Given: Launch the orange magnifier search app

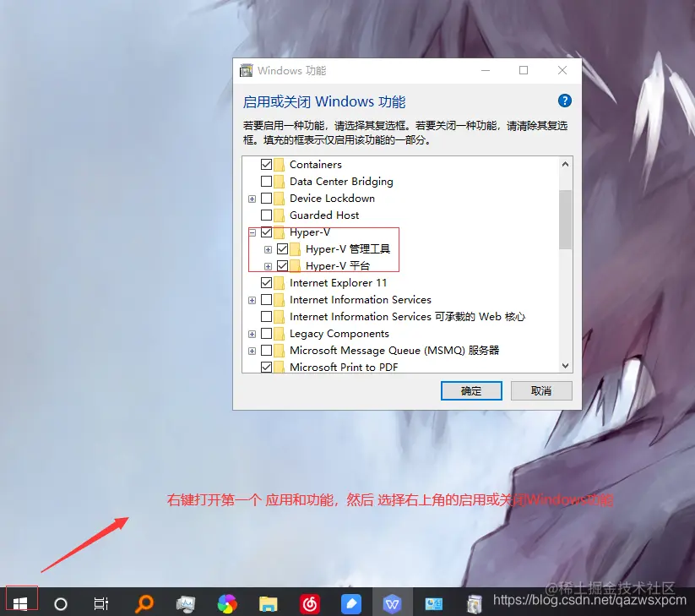Looking at the screenshot, I should point(144,603).
